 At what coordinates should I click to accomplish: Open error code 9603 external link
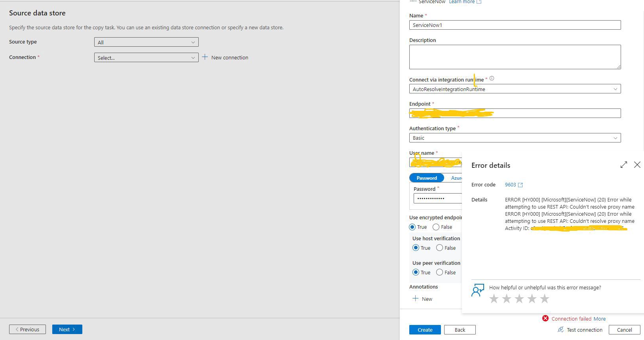click(x=514, y=185)
